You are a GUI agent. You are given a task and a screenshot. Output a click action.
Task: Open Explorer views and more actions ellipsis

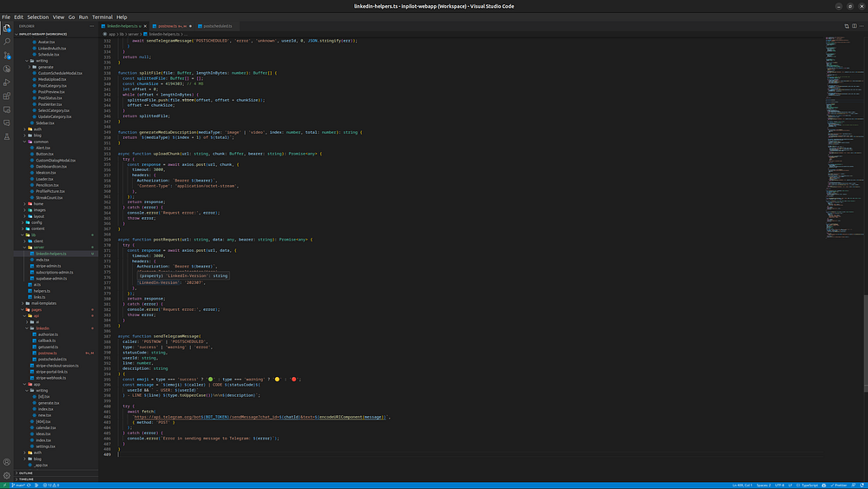[94, 26]
